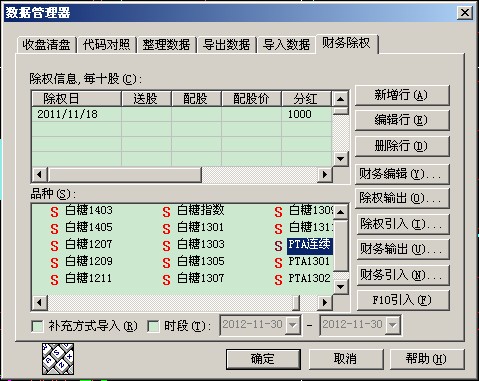Click the S icon beside 白糖1403
The image size is (479, 381).
pyautogui.click(x=54, y=212)
